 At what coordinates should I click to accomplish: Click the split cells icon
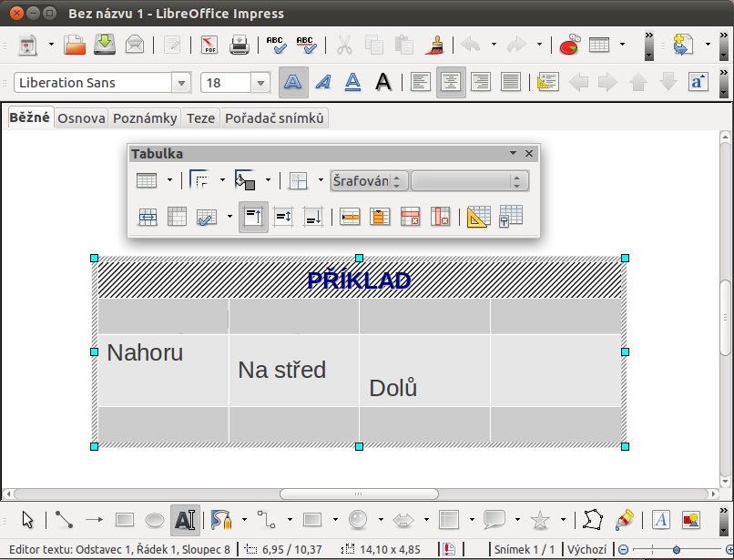[x=178, y=218]
